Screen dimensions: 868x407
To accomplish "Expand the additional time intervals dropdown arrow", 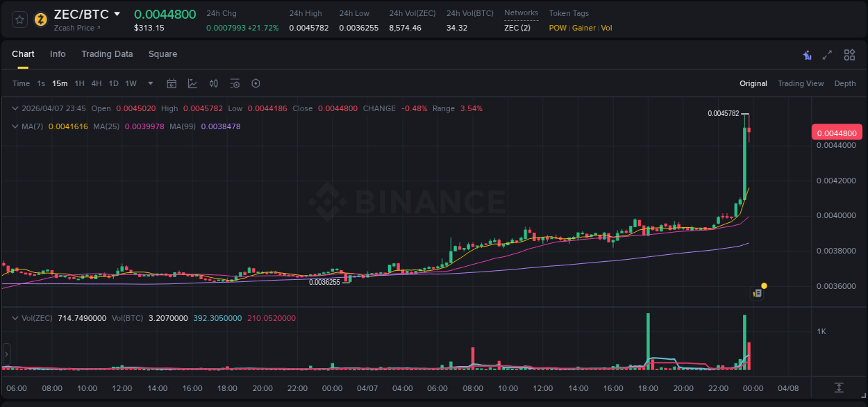I will pyautogui.click(x=151, y=83).
